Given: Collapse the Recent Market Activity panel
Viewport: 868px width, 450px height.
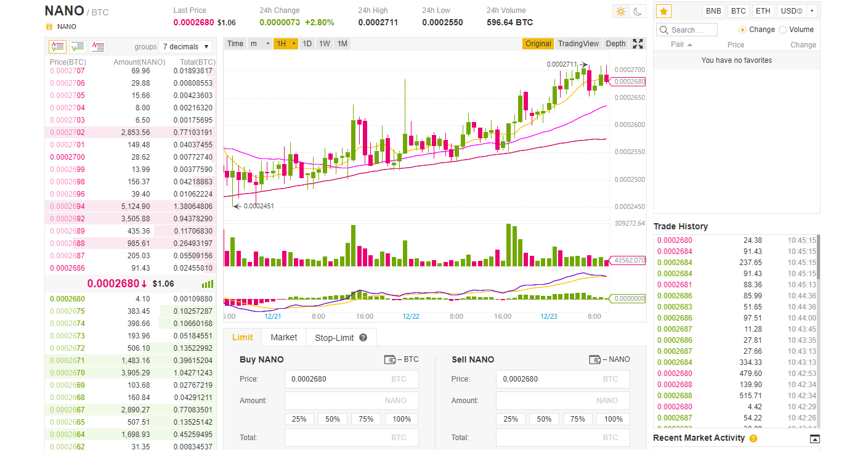Looking at the screenshot, I should (814, 439).
